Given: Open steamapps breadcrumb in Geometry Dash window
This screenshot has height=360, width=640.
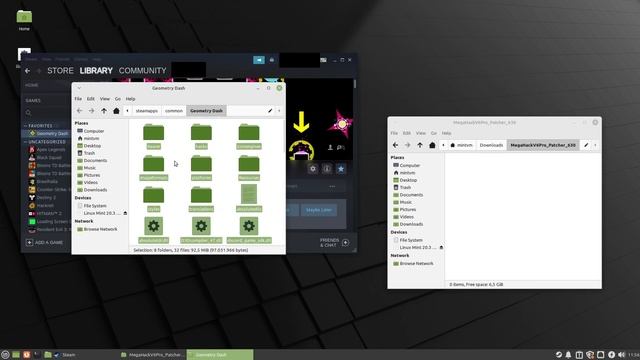Looking at the screenshot, I should (x=147, y=111).
